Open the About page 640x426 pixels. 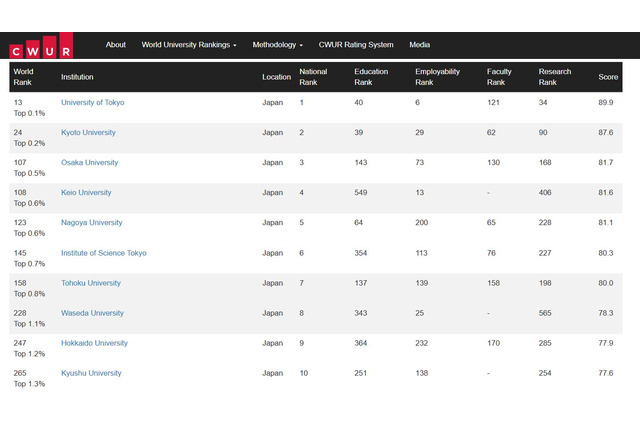tap(116, 45)
